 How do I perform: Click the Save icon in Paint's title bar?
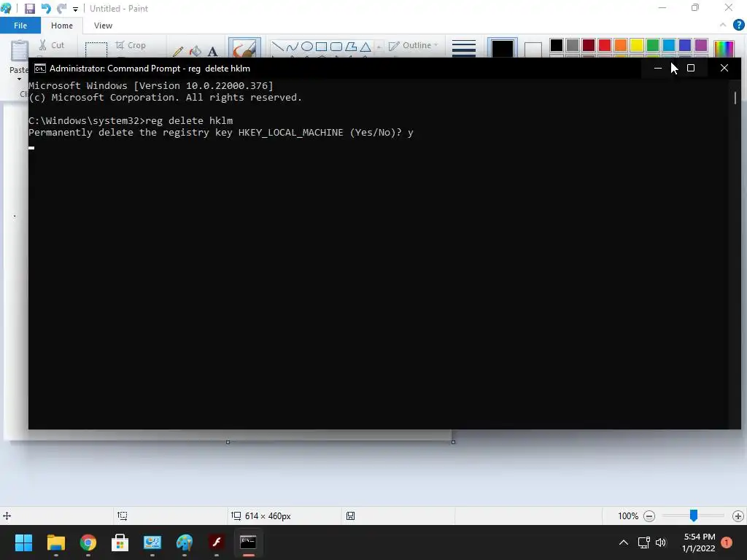[x=29, y=9]
